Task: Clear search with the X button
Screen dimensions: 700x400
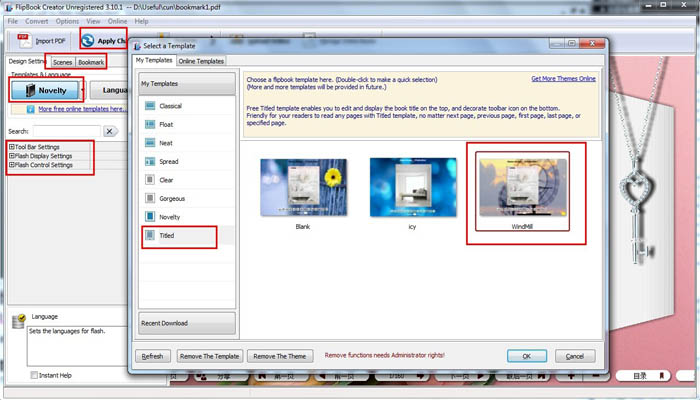Action: (x=110, y=131)
